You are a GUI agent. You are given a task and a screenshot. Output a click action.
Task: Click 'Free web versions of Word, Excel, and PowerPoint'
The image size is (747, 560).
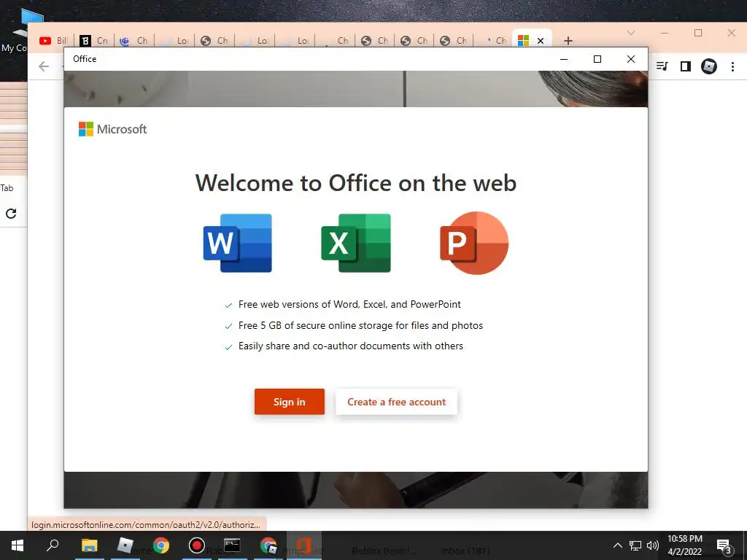(x=349, y=304)
